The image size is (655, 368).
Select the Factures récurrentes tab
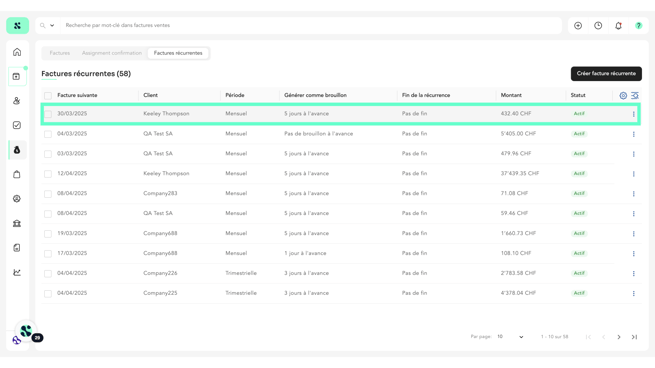coord(178,53)
